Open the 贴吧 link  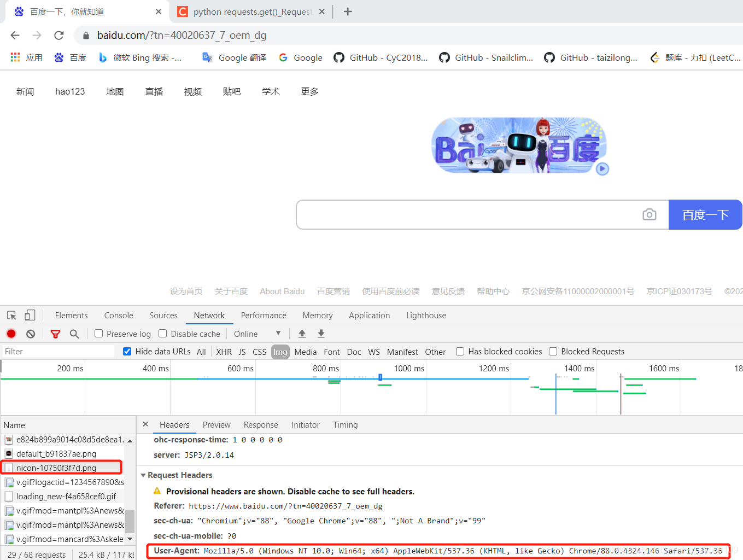(x=232, y=91)
